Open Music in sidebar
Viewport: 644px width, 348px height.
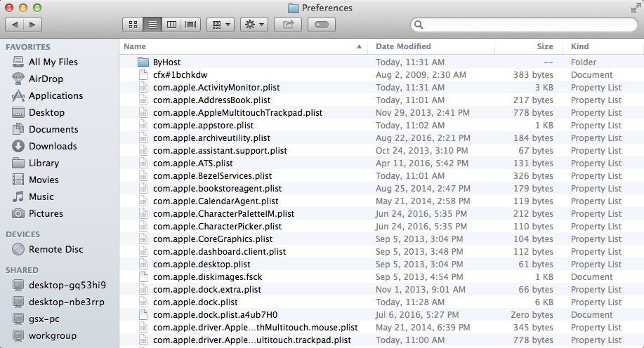(41, 196)
